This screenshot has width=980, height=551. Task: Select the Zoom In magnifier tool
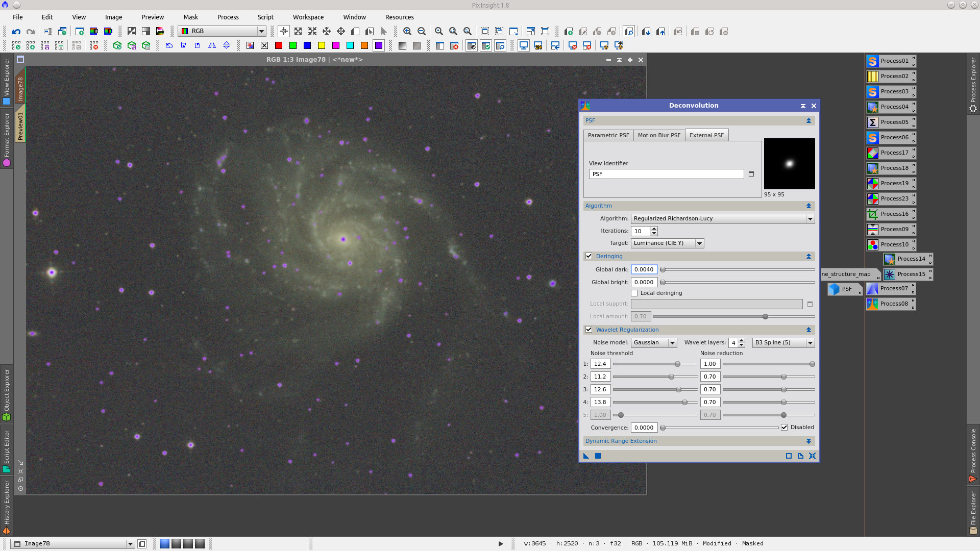point(407,31)
